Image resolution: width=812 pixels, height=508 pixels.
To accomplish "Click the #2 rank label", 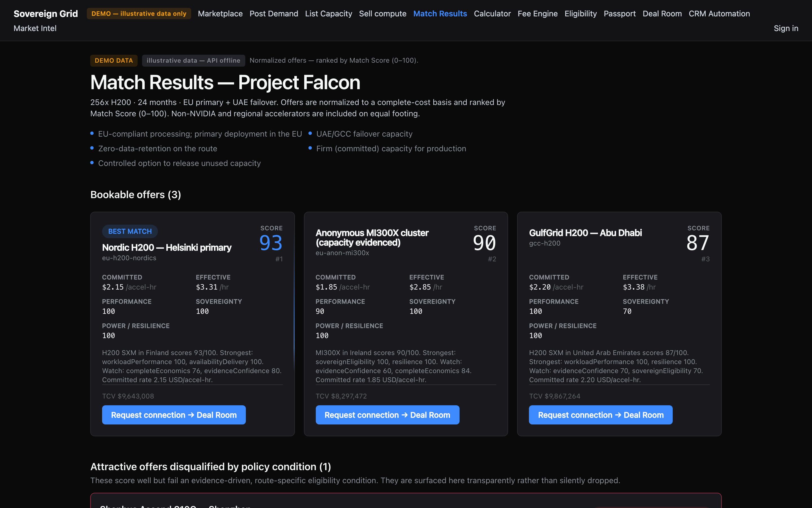I will 492,259.
